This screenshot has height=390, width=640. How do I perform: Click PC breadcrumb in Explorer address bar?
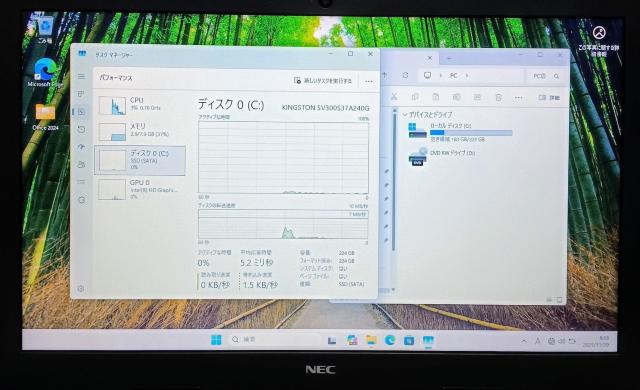click(x=453, y=76)
